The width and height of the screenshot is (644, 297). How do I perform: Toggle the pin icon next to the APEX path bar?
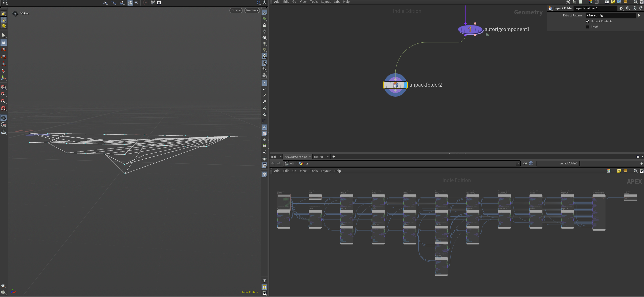coord(525,163)
